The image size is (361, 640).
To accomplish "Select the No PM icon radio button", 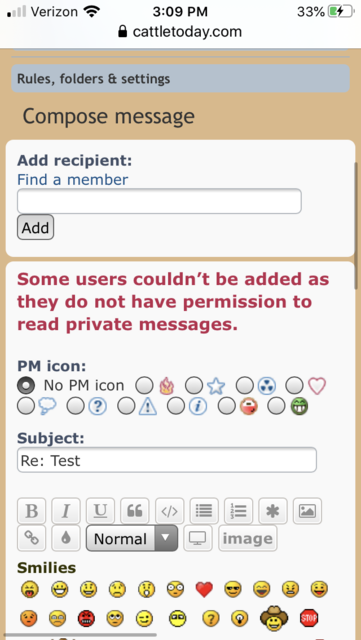I will pos(26,385).
